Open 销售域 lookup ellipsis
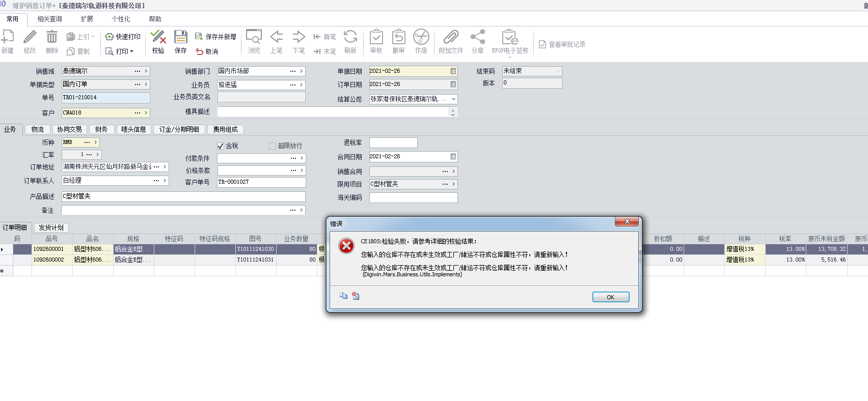The width and height of the screenshot is (868, 401). [138, 71]
